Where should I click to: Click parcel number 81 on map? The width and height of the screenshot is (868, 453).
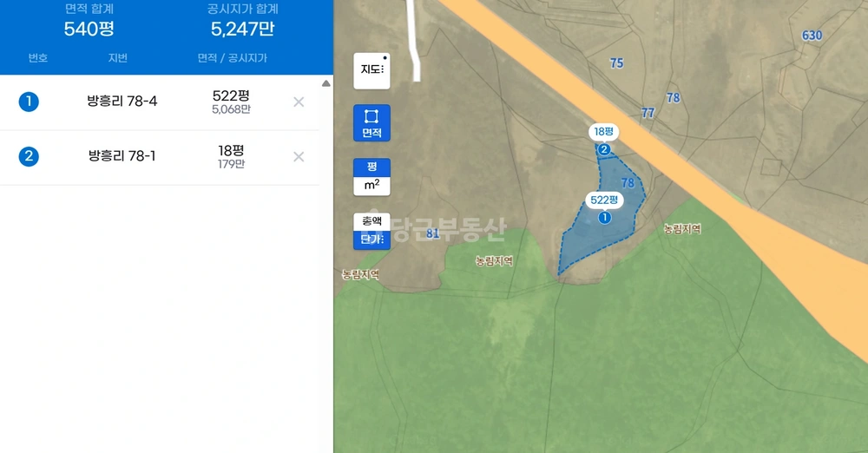click(x=432, y=233)
